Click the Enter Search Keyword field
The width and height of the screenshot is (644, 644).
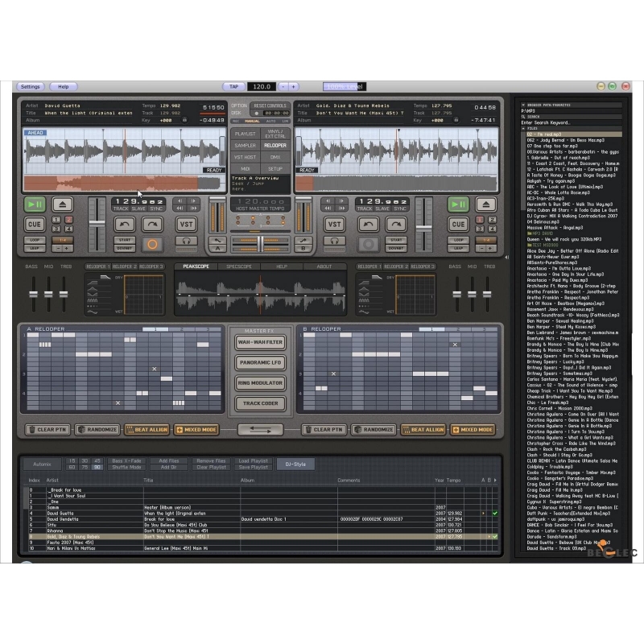tap(572, 122)
